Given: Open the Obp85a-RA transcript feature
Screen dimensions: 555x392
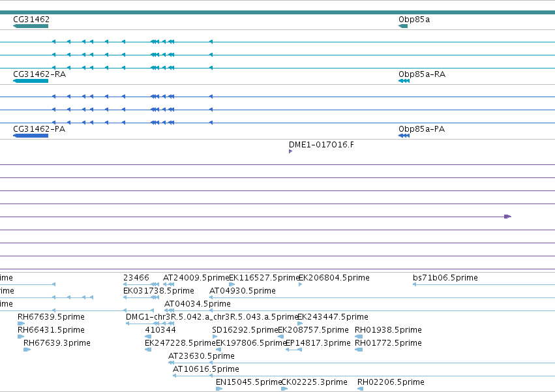Looking at the screenshot, I should click(x=404, y=81).
